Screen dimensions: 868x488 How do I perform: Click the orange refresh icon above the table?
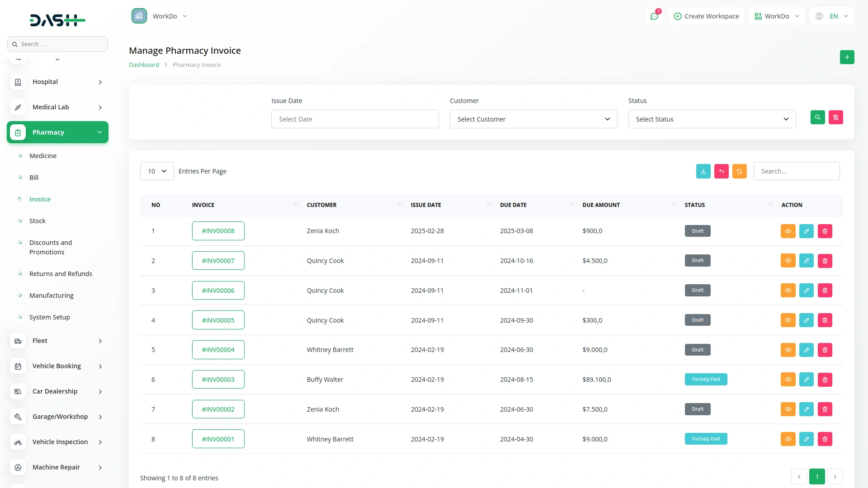pos(739,171)
